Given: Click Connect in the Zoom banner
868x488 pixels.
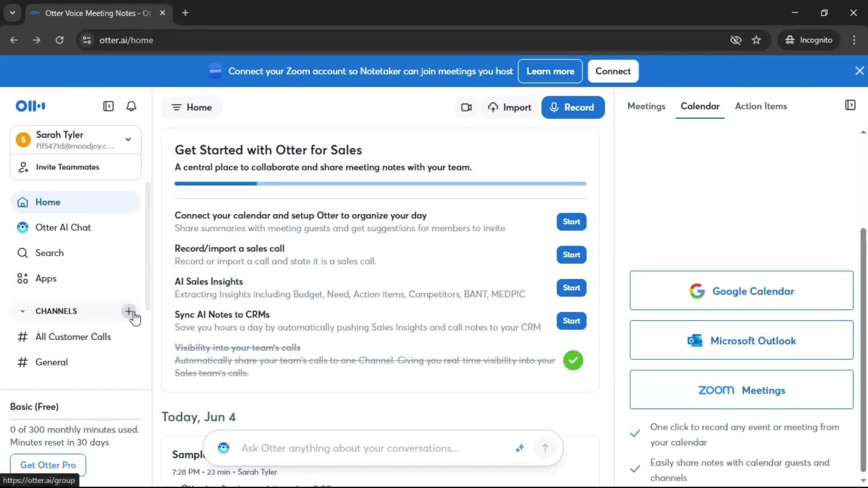Looking at the screenshot, I should [613, 71].
